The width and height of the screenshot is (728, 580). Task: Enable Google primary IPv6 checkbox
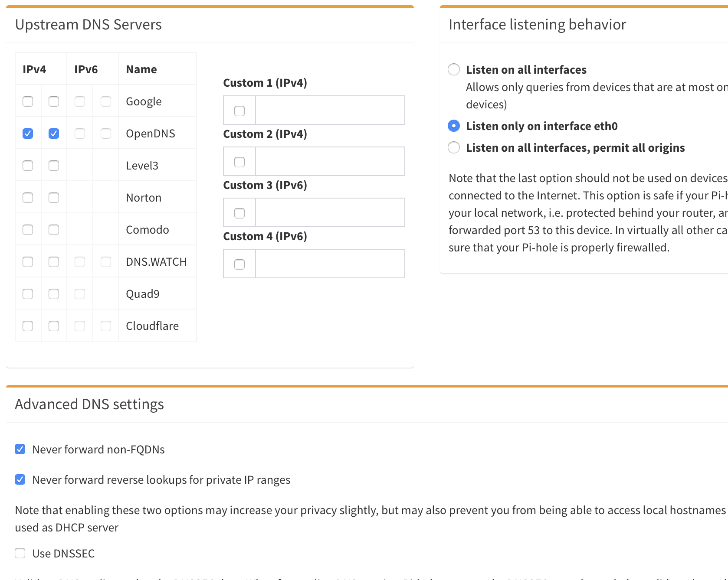(80, 101)
